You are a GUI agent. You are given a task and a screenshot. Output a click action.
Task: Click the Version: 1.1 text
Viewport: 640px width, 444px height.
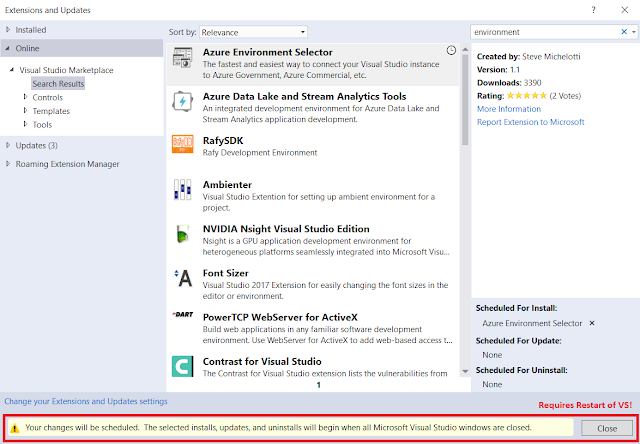(498, 70)
